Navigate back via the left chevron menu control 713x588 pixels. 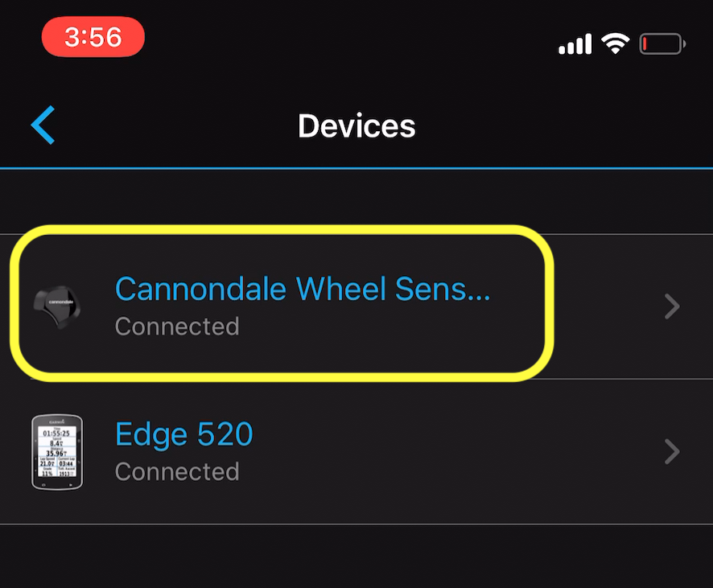43,125
